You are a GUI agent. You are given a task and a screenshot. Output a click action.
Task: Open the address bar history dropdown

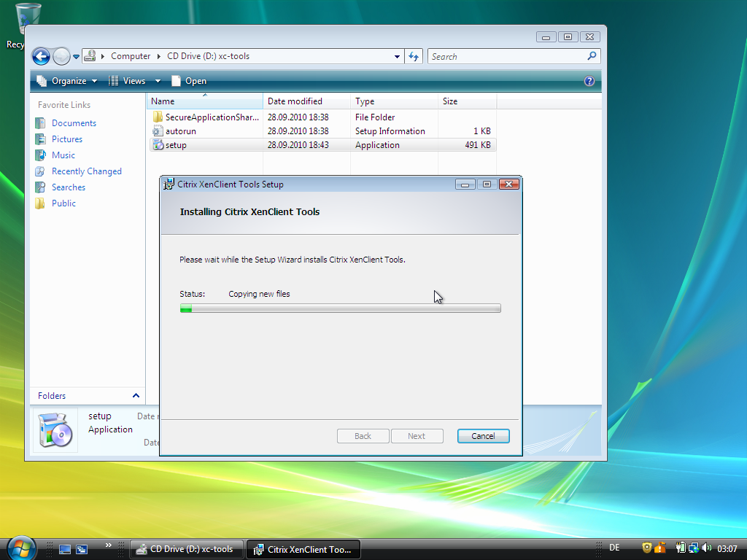coord(397,56)
